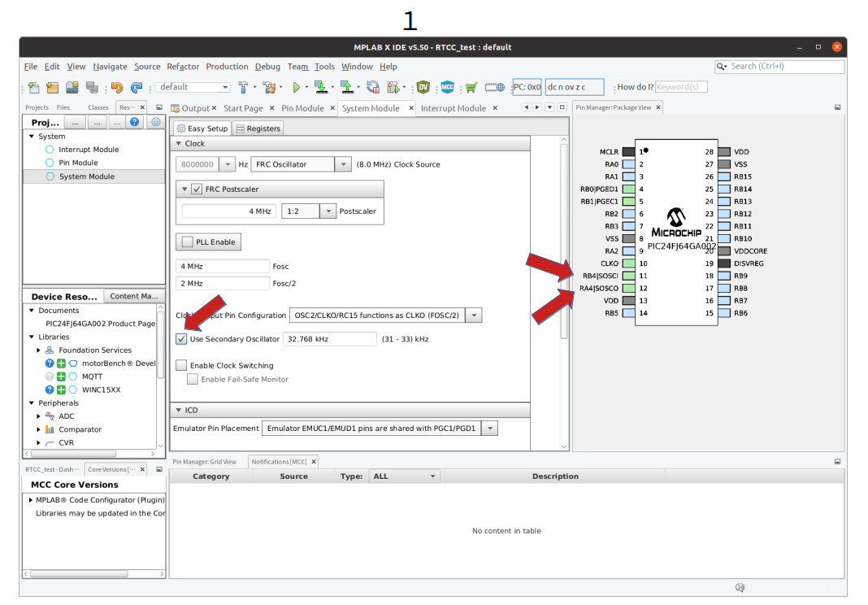Image resolution: width=868 pixels, height=605 pixels.
Task: Enable the Clock Switching checkbox
Action: (x=181, y=365)
